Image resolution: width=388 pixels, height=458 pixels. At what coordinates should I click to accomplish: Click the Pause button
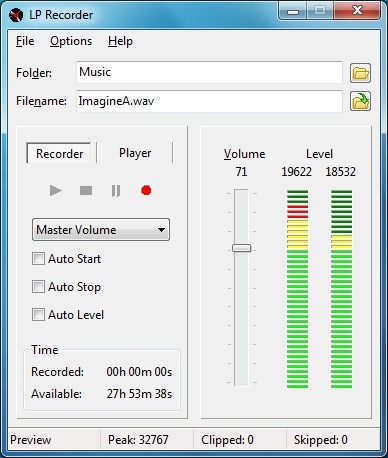coord(116,191)
